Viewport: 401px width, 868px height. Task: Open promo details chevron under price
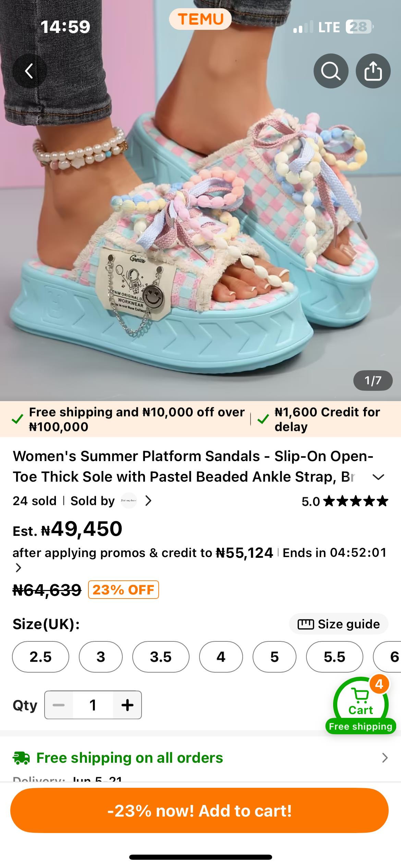coord(19,568)
